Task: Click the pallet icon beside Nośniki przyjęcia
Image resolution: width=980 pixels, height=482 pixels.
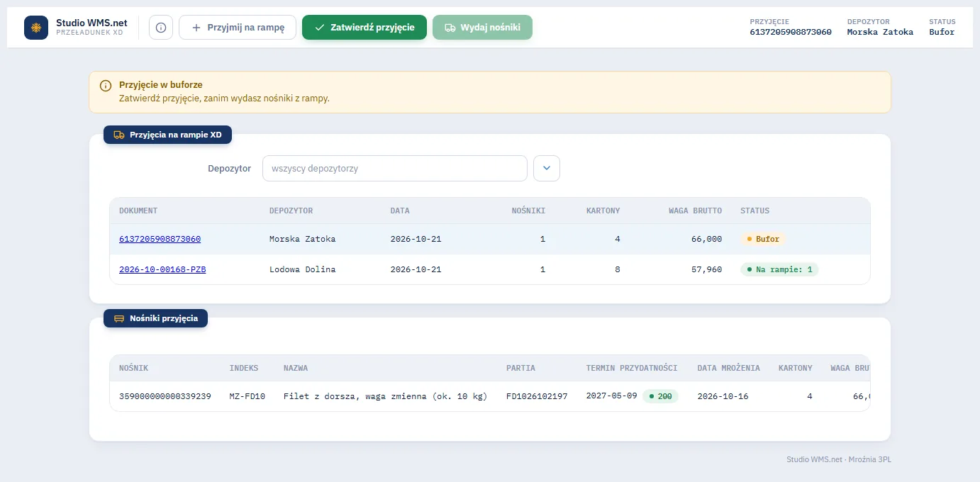Action: tap(119, 319)
